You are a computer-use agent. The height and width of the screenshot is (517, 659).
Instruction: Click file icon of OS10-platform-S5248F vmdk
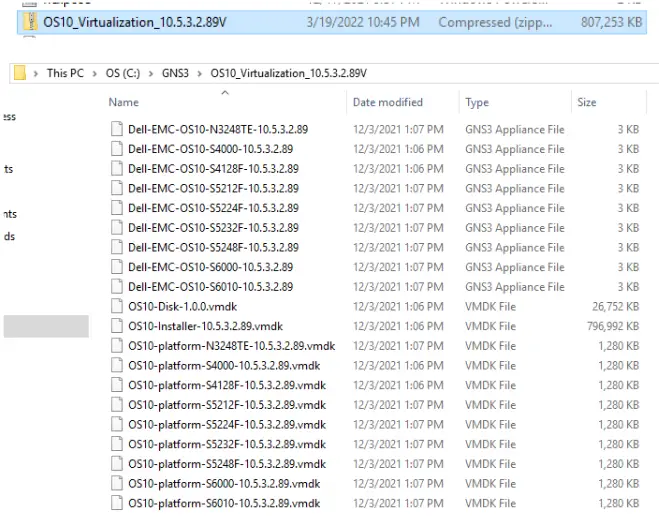click(117, 464)
